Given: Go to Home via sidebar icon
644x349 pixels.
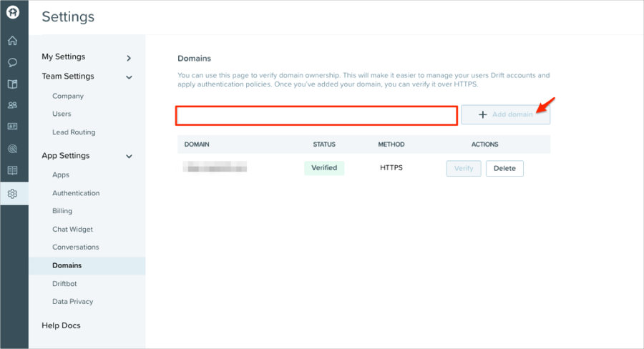Looking at the screenshot, I should click(x=13, y=41).
